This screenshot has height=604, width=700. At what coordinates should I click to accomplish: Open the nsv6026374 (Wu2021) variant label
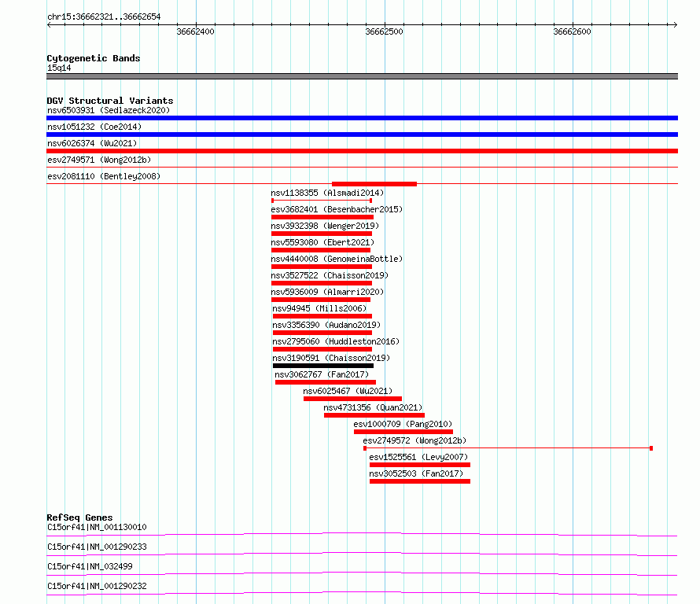(x=92, y=143)
